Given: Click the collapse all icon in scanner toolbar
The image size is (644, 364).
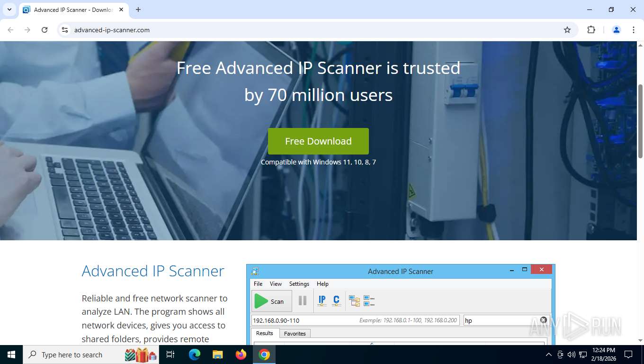Looking at the screenshot, I should pos(369,301).
